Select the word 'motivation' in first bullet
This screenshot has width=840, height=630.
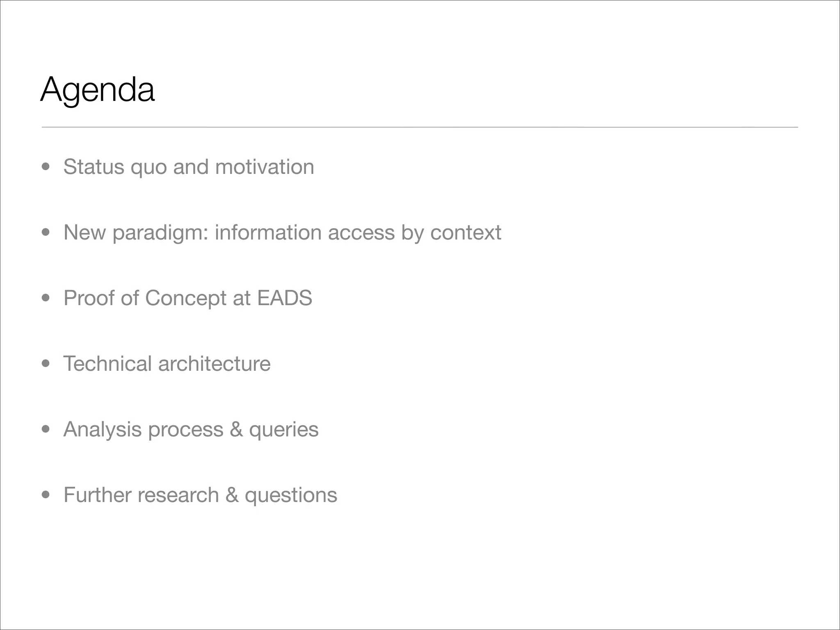click(x=265, y=167)
